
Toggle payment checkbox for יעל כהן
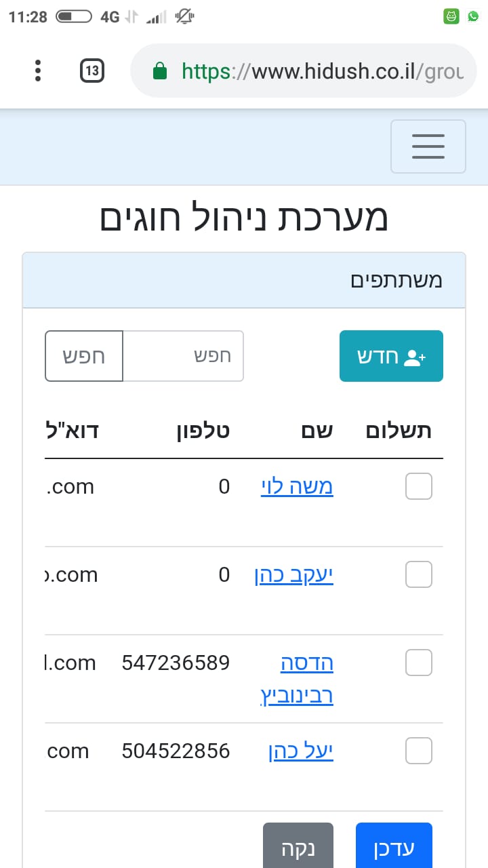tap(418, 751)
